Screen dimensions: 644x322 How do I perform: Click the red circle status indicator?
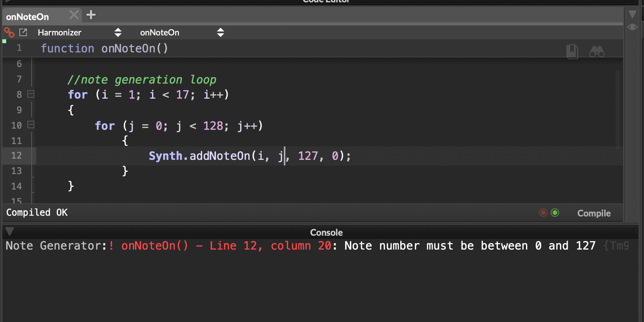pos(543,213)
